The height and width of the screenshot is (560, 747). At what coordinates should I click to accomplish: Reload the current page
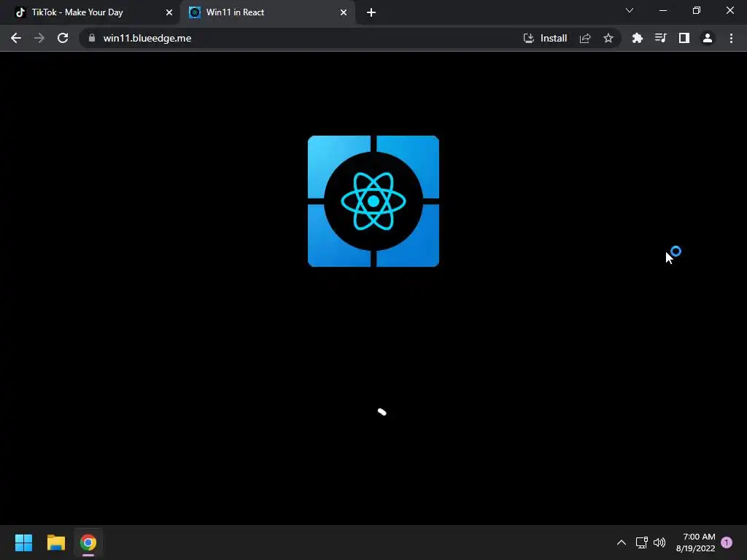point(63,38)
